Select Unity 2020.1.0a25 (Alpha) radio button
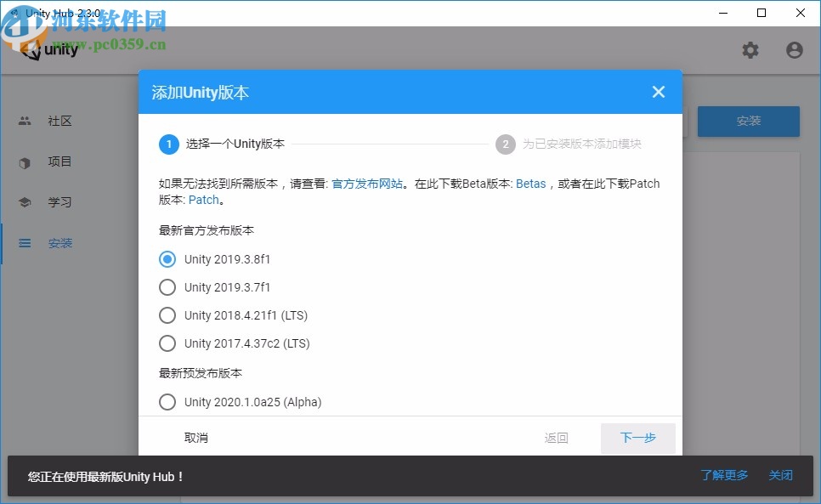The width and height of the screenshot is (821, 504). [x=167, y=402]
